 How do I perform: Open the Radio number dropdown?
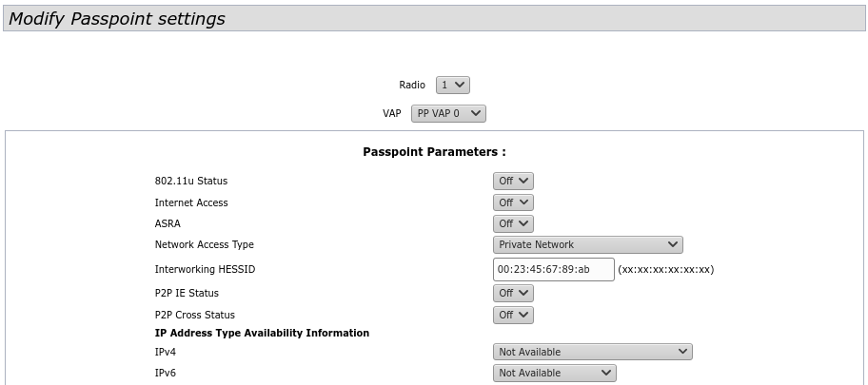pos(452,86)
